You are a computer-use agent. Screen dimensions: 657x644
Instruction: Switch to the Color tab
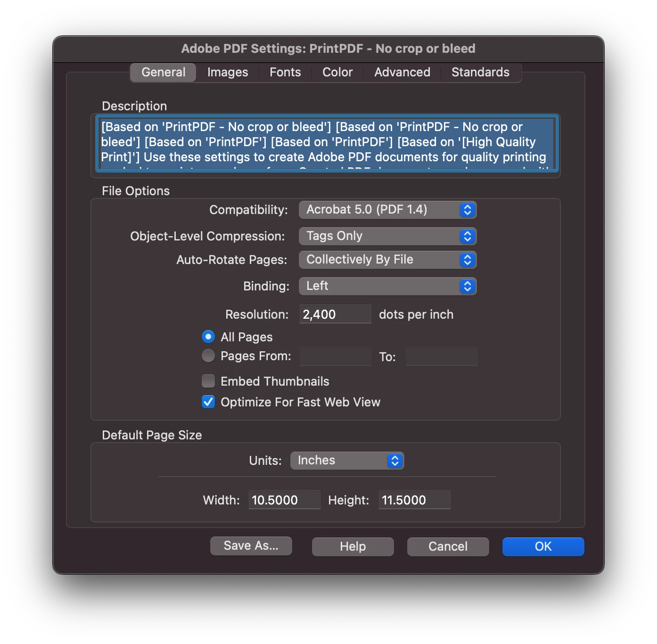(x=337, y=72)
